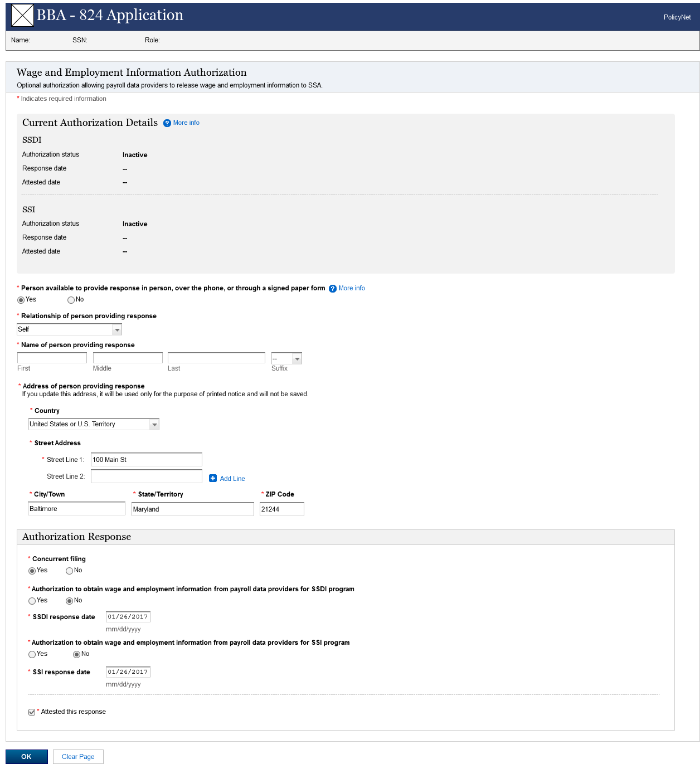Click help icon next to person available question
700x764 pixels.
[333, 289]
